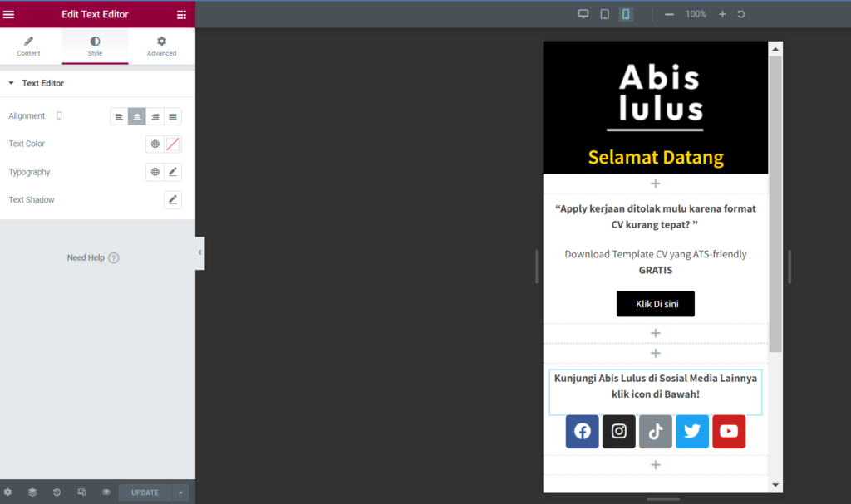Click the TikTok social icon
The image size is (851, 504).
coord(656,432)
